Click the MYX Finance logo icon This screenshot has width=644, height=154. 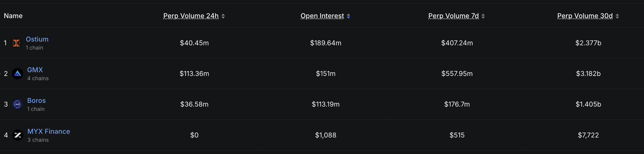[x=18, y=135]
